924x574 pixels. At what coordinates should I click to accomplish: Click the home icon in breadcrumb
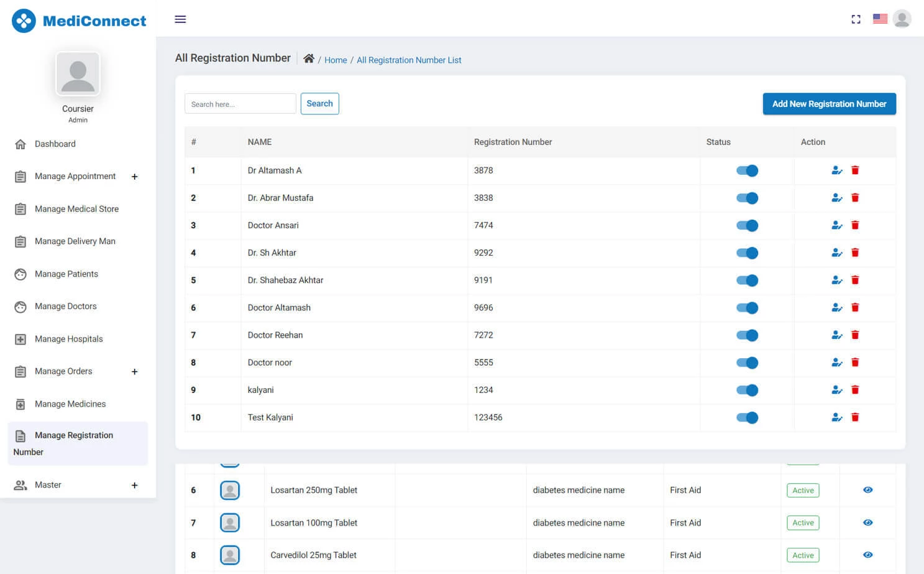point(308,58)
